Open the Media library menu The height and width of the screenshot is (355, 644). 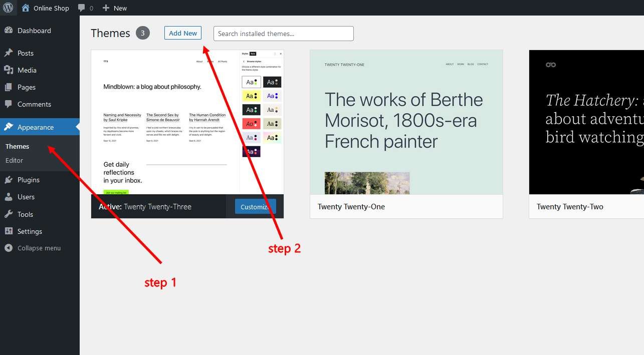[27, 70]
